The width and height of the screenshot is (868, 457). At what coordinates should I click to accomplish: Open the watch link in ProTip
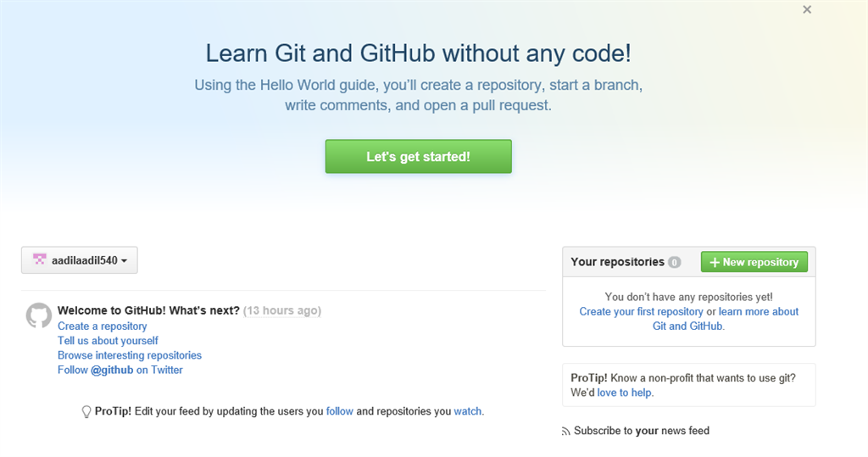coord(468,411)
